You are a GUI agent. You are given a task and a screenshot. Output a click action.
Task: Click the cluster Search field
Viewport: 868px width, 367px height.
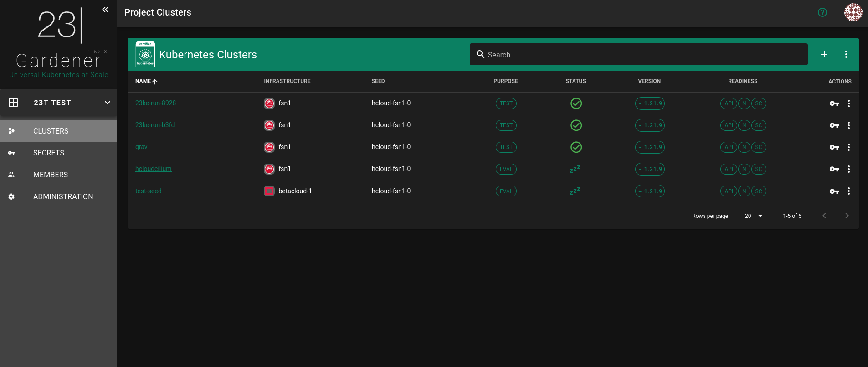(x=639, y=54)
